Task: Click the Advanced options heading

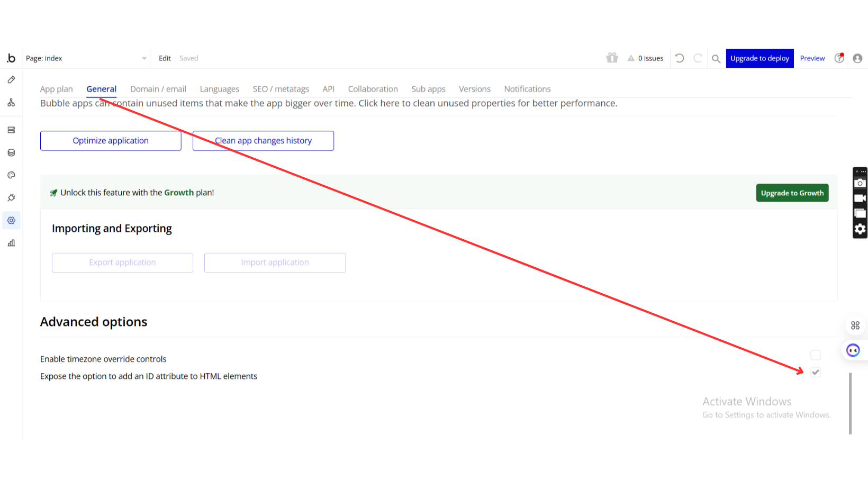Action: click(x=94, y=322)
